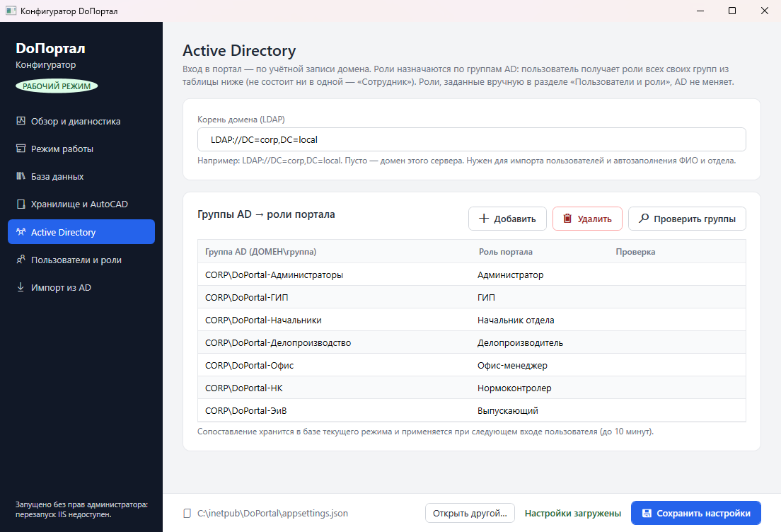Click the app icon in the title bar
781x532 pixels.
pyautogui.click(x=11, y=11)
